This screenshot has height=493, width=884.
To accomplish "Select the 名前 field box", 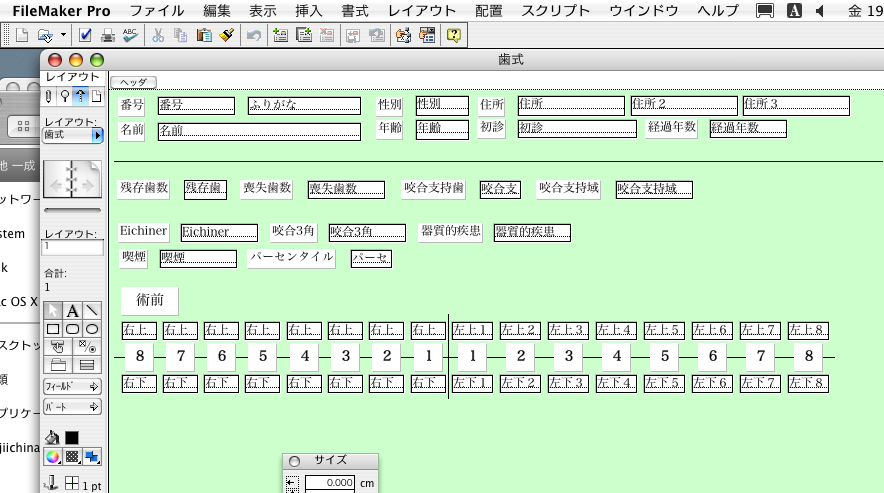I will 259,131.
